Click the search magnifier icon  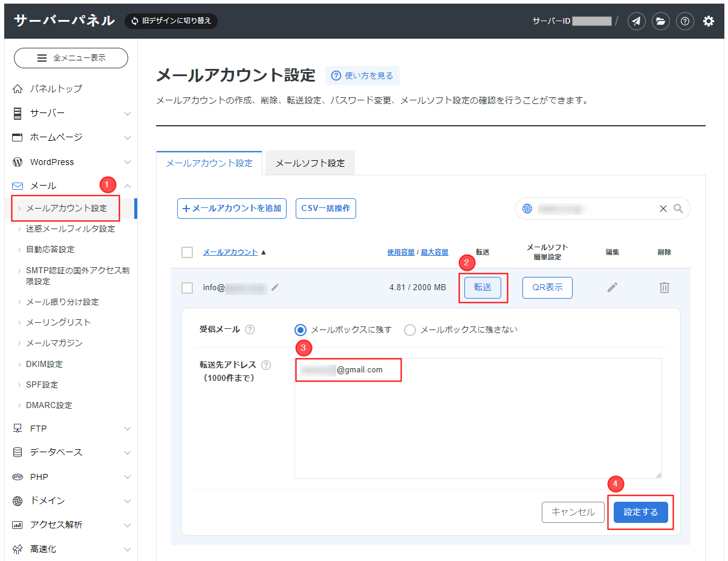(x=678, y=208)
